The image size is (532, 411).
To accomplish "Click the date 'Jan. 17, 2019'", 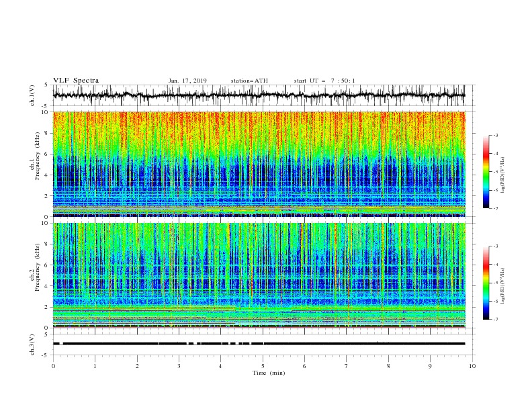I will pos(187,81).
